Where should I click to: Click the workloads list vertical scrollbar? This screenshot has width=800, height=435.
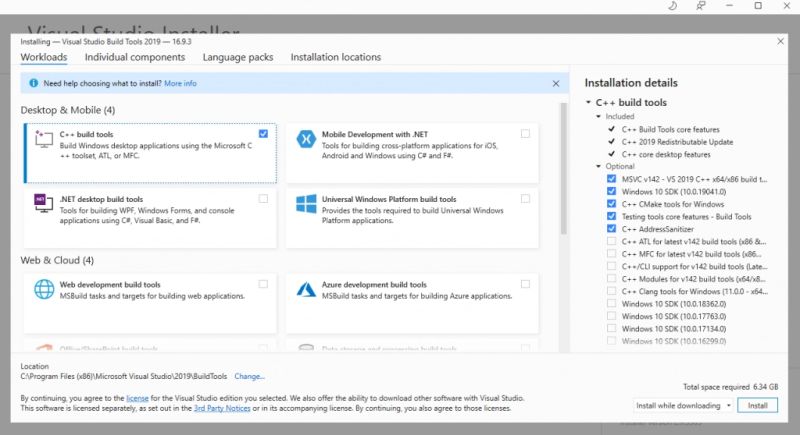point(563,168)
